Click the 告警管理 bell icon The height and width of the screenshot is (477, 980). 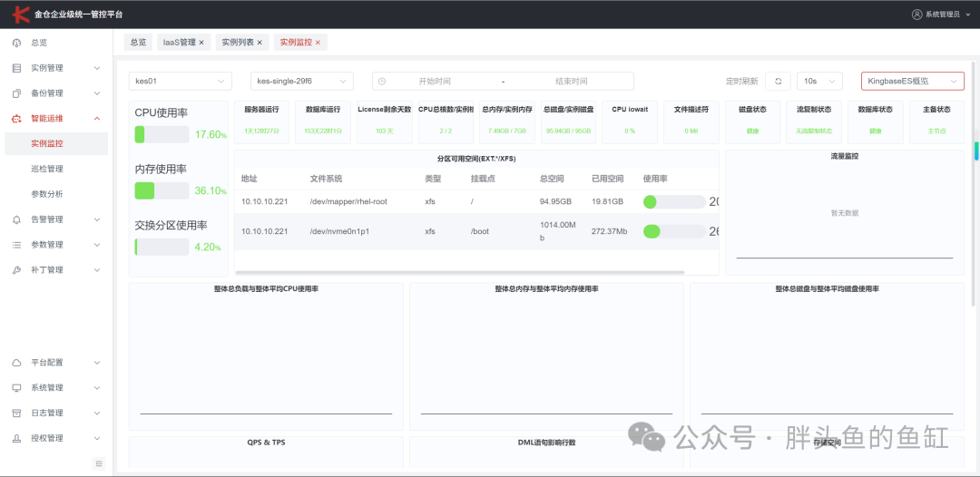pyautogui.click(x=17, y=219)
